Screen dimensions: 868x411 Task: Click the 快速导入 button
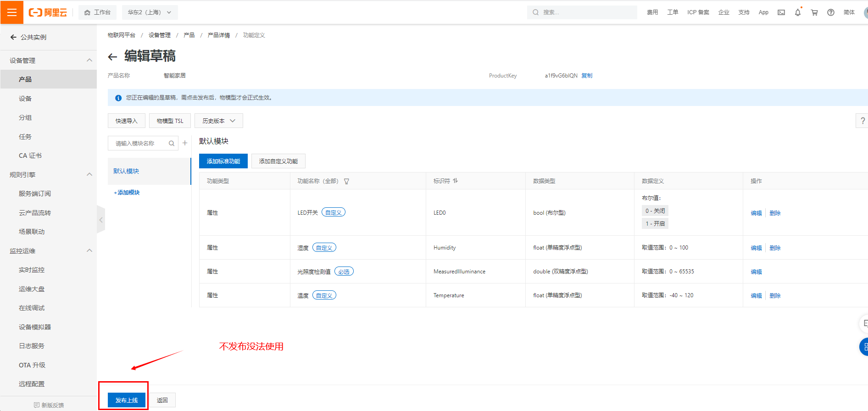pyautogui.click(x=127, y=121)
